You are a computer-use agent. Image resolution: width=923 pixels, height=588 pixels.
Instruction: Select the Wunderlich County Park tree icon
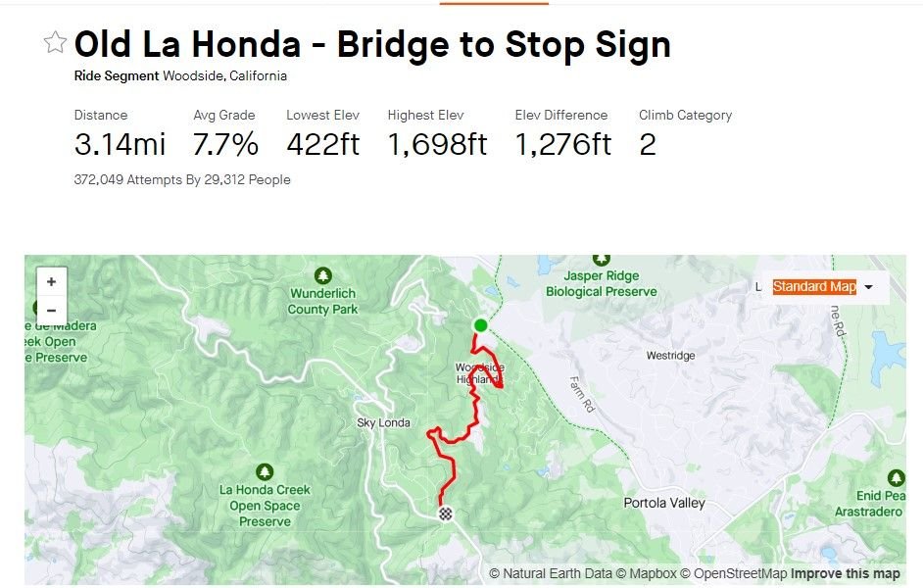click(322, 274)
